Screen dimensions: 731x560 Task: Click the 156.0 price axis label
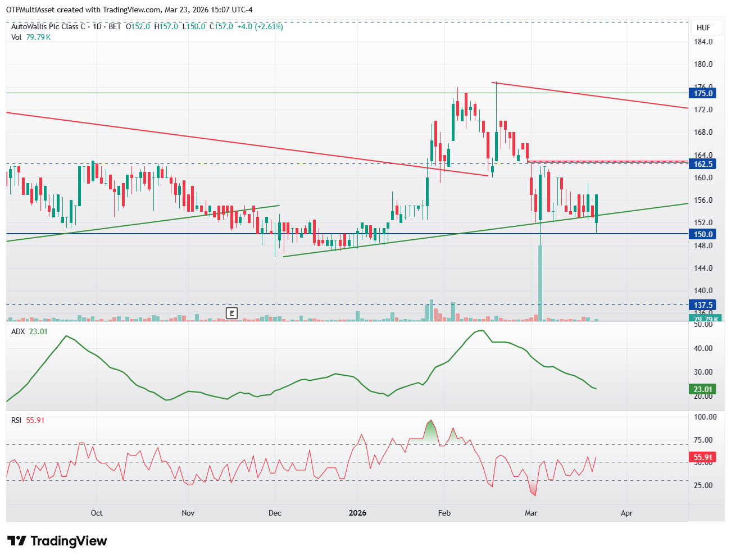703,200
